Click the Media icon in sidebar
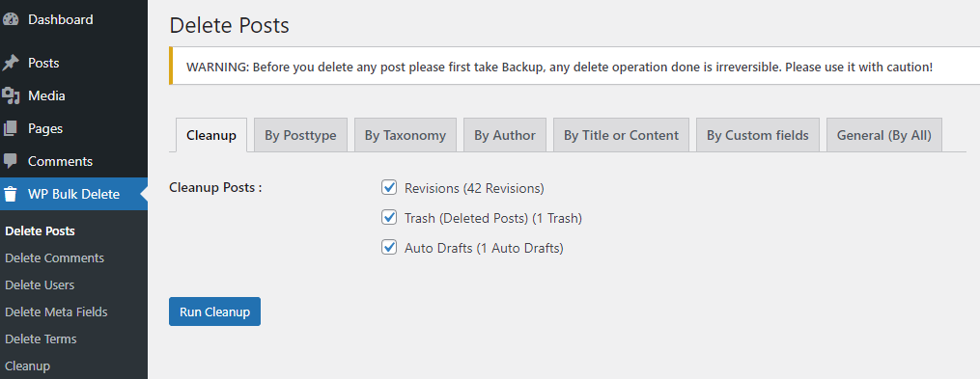This screenshot has width=980, height=379. pyautogui.click(x=10, y=96)
